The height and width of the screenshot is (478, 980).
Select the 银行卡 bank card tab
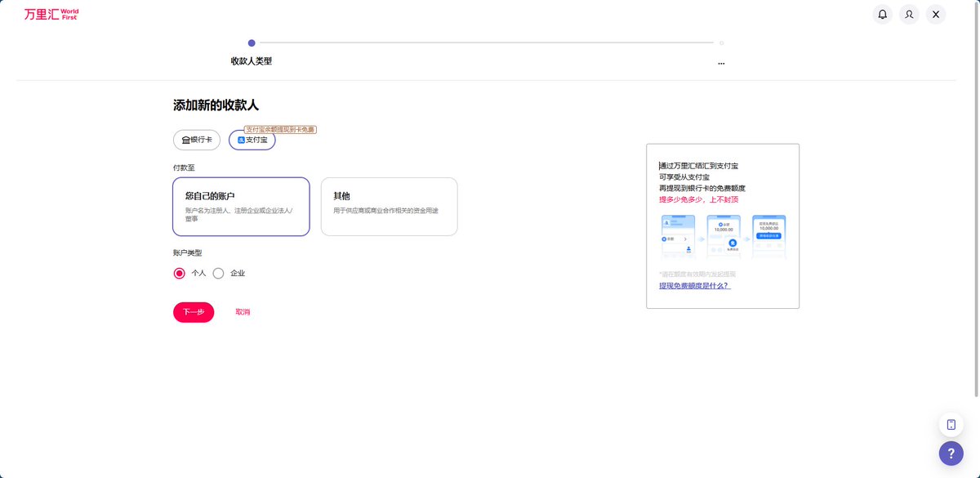[x=197, y=140]
